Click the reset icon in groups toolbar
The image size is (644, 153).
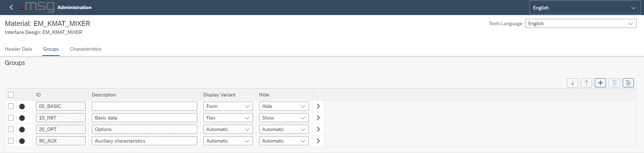(628, 83)
